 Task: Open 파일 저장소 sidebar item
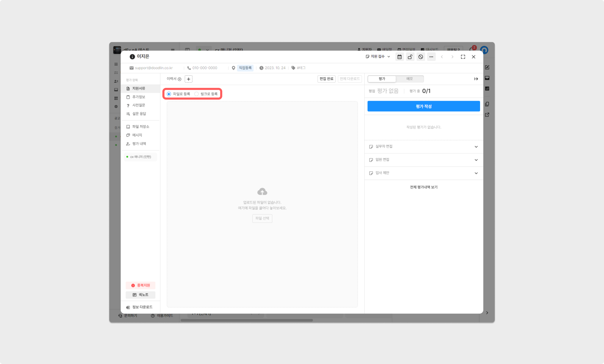(140, 127)
